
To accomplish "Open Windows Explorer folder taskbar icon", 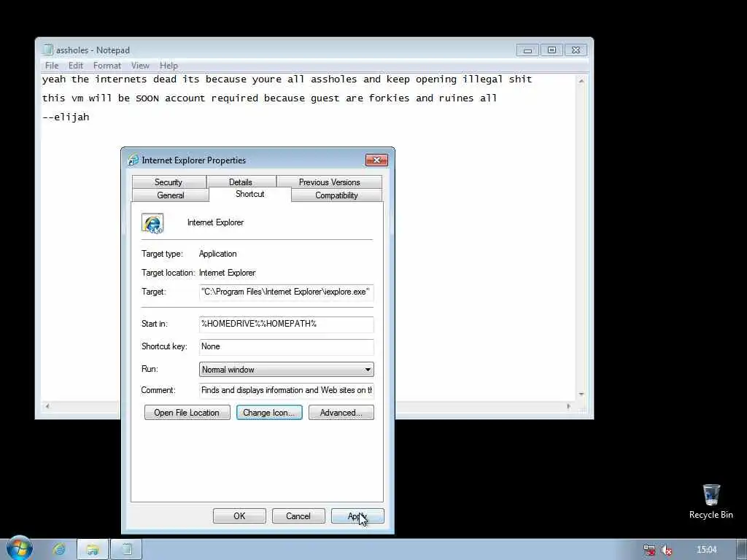I will pyautogui.click(x=93, y=550).
